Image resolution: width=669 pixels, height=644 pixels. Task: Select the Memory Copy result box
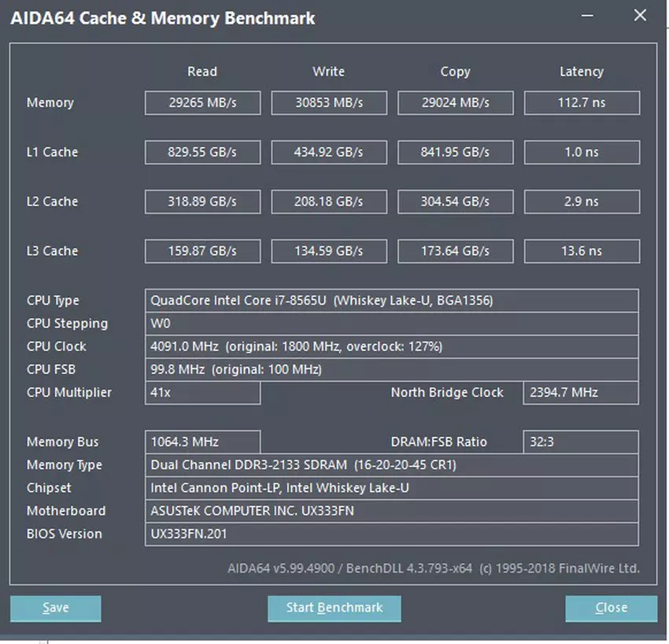click(x=455, y=103)
